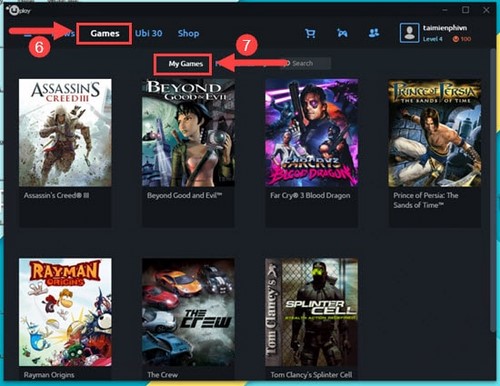Maximize the Uplay window
Viewport: 500px width, 386px height.
pyautogui.click(x=465, y=10)
